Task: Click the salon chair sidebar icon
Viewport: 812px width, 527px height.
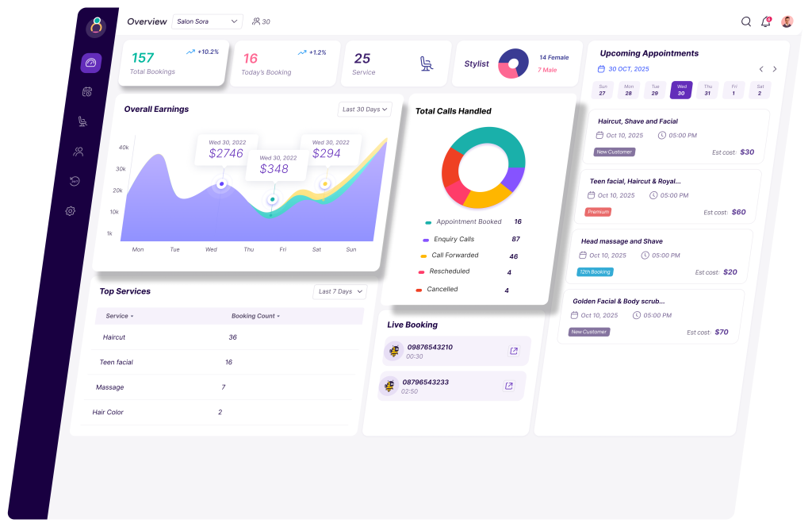Action: click(x=82, y=121)
